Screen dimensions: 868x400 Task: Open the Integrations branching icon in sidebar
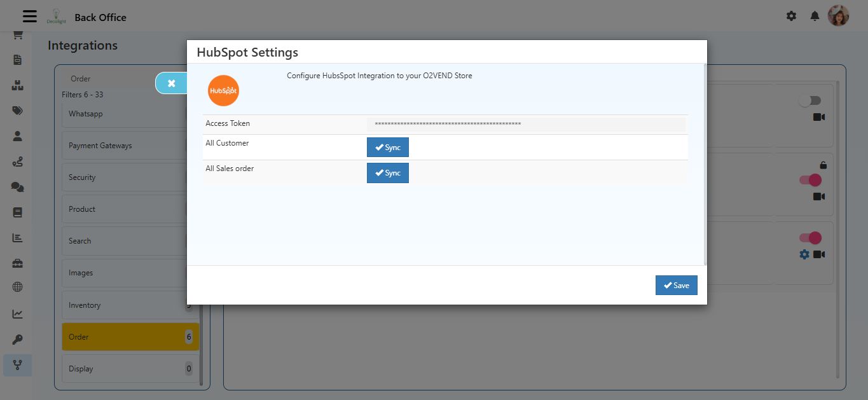[17, 365]
